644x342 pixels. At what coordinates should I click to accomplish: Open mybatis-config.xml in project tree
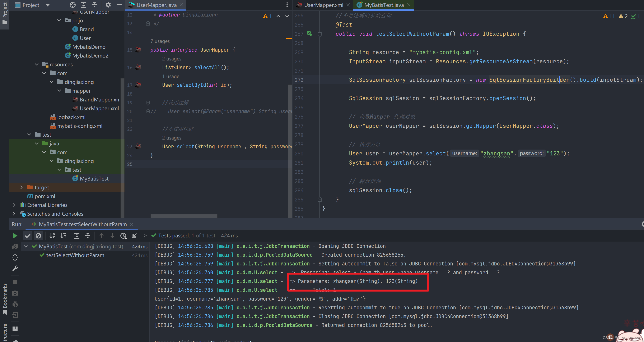click(x=79, y=126)
